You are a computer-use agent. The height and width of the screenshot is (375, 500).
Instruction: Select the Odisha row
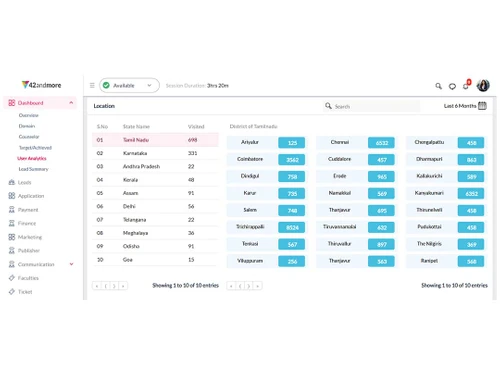pyautogui.click(x=155, y=246)
